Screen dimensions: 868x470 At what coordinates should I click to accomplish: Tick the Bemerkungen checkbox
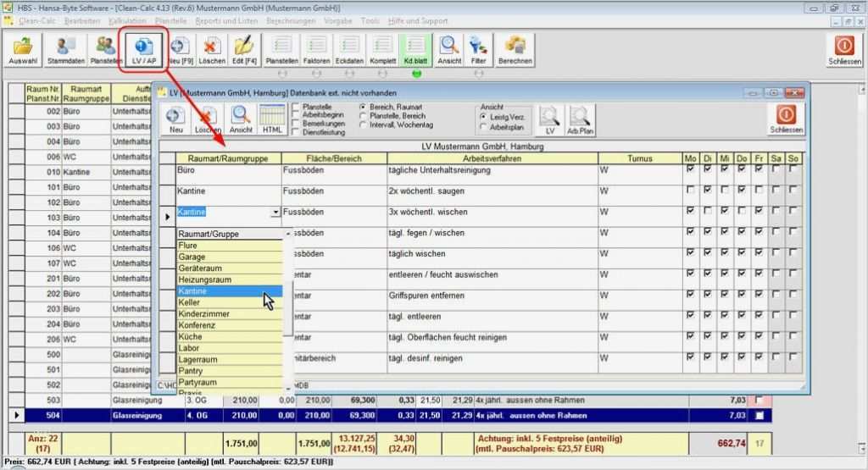(x=295, y=124)
